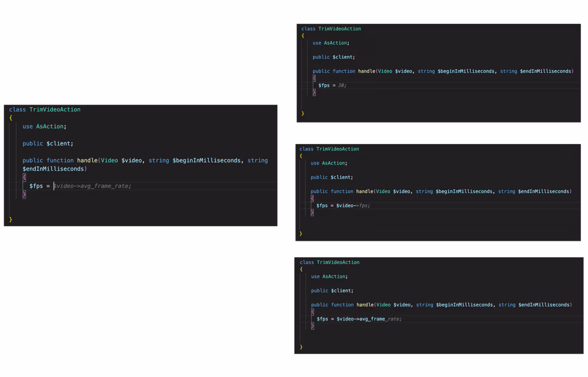Click 'AsAction' in the middle-right snippet
This screenshot has width=588, height=377.
point(333,163)
